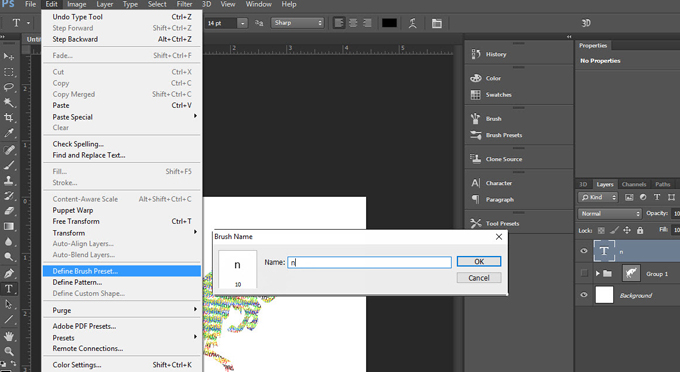Screen dimensions: 680x372
Task: Open the Transform submenu
Action: click(122, 232)
